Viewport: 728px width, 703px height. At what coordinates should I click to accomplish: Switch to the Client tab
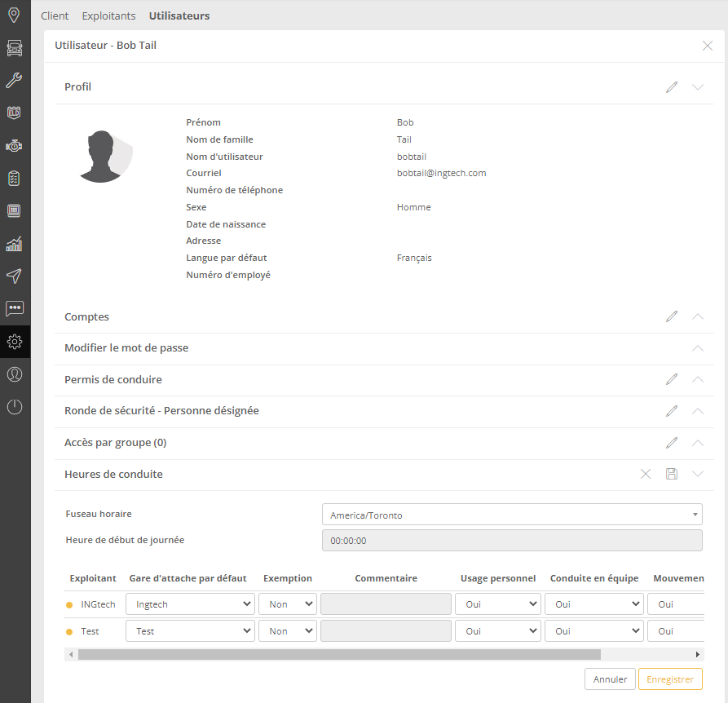[x=55, y=15]
